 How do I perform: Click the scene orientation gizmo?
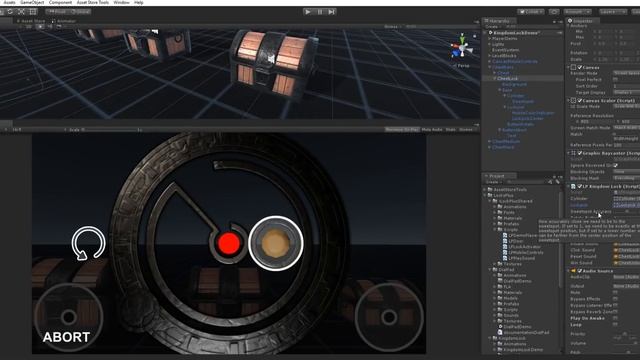tap(462, 48)
